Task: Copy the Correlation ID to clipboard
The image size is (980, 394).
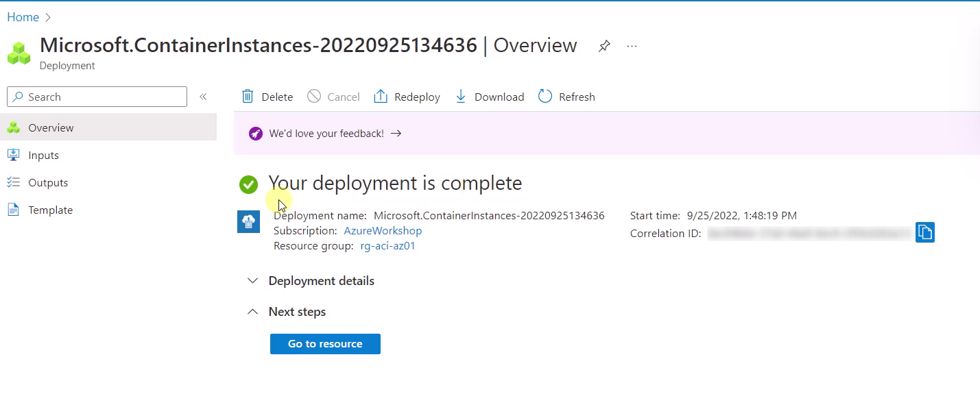Action: (925, 232)
